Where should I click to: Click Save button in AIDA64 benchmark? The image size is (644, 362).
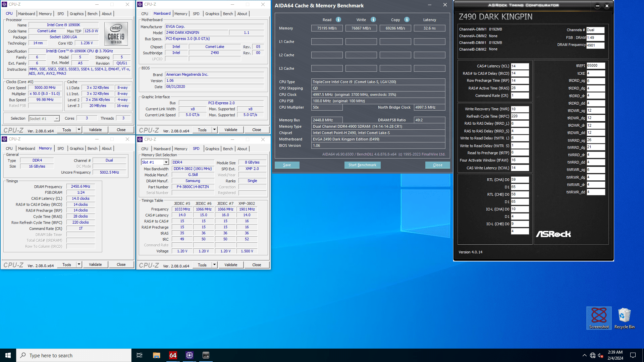[287, 165]
